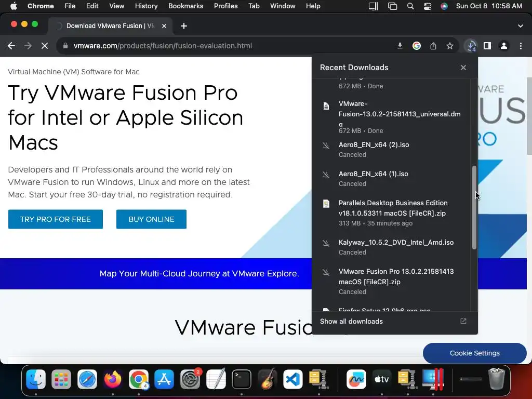The width and height of the screenshot is (532, 399).
Task: Open the Apple menu
Action: point(14,6)
